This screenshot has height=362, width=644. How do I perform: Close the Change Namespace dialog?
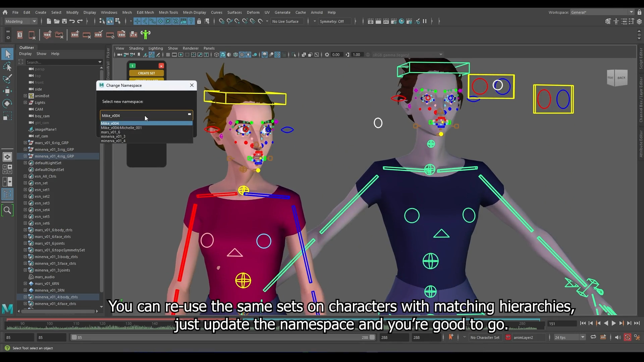click(192, 85)
